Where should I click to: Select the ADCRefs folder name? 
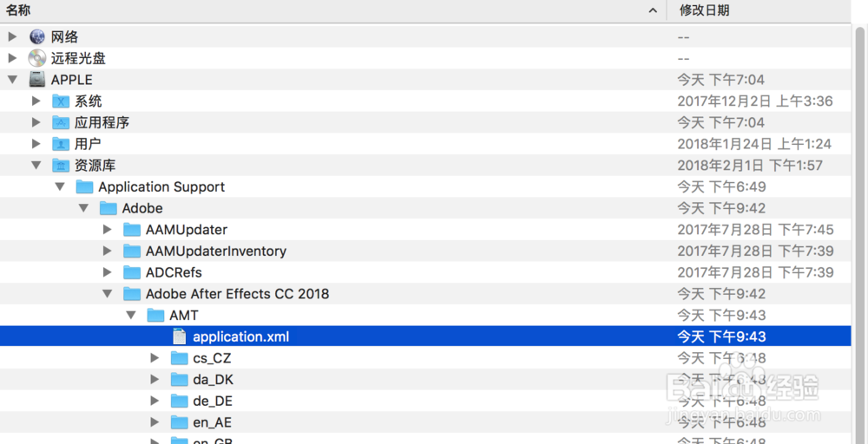[x=174, y=272]
